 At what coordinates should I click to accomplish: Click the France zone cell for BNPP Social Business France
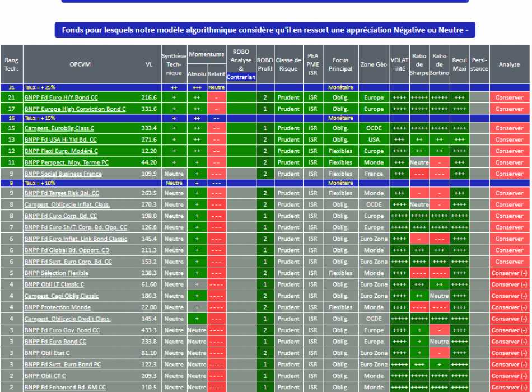click(374, 174)
